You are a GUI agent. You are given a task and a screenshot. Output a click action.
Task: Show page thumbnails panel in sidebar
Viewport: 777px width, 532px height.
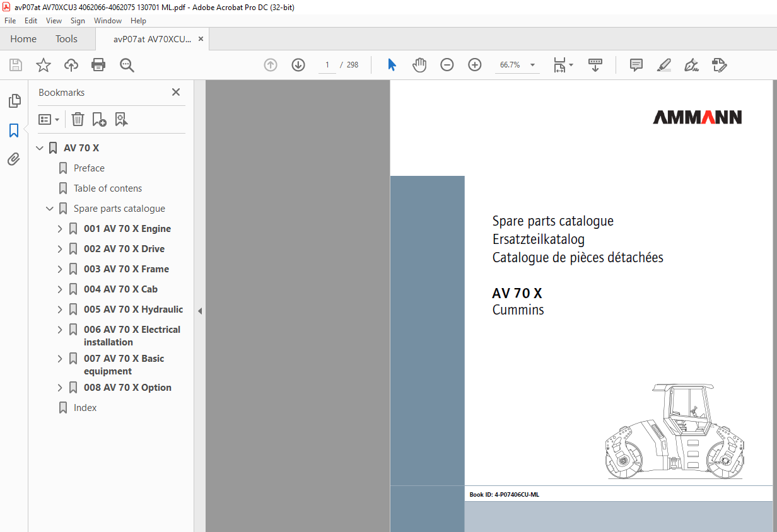pos(14,101)
